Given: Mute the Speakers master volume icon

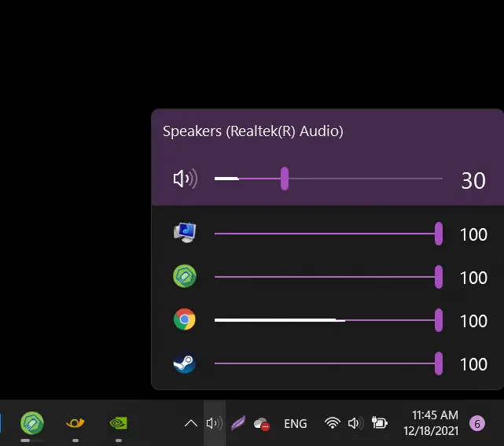Looking at the screenshot, I should click(x=185, y=179).
